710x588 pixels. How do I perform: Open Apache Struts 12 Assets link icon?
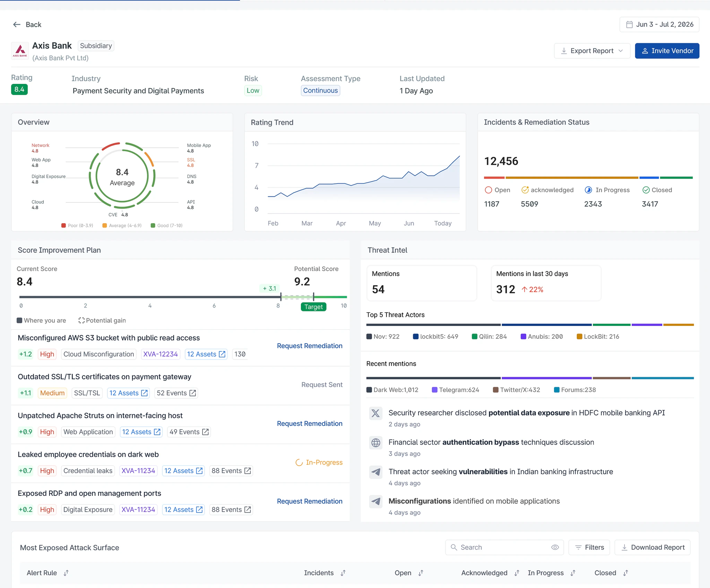[157, 432]
